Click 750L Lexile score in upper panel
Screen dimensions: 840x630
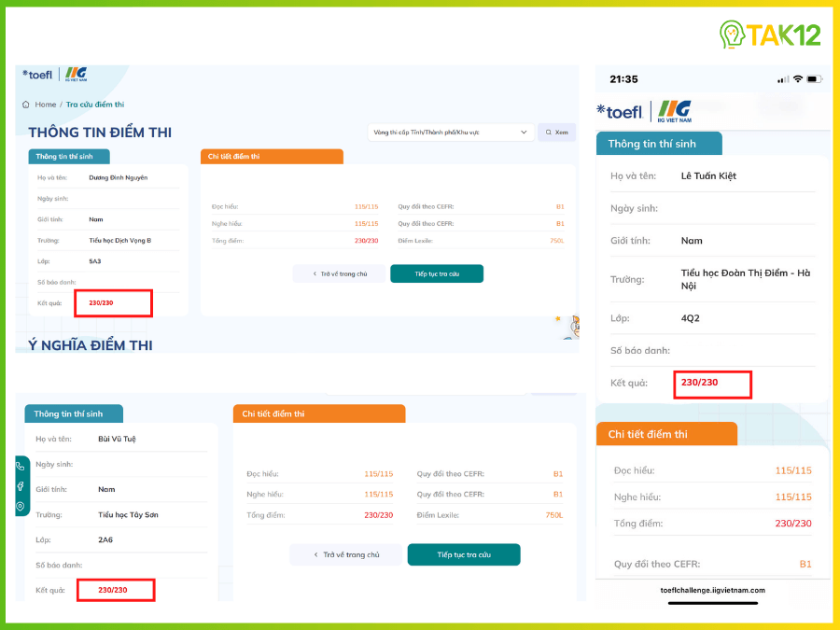coord(556,241)
